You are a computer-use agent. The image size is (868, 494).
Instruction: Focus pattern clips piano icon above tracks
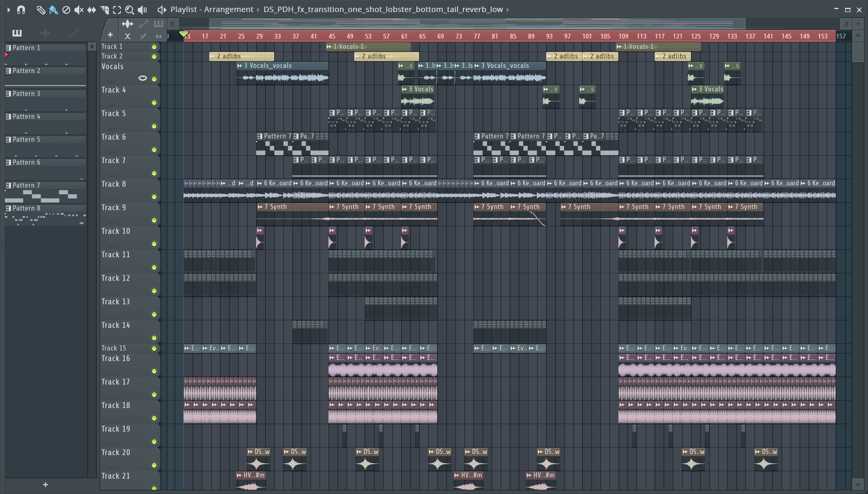[158, 24]
